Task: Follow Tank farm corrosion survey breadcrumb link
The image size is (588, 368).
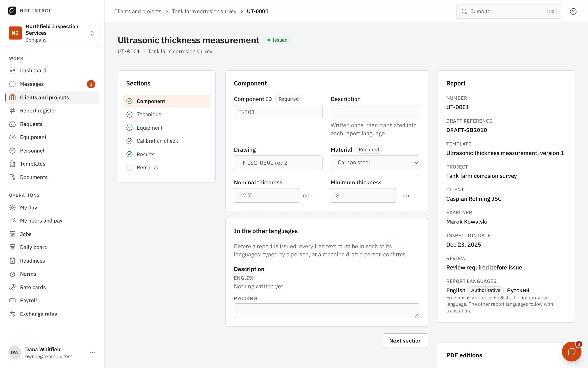Action: [204, 11]
